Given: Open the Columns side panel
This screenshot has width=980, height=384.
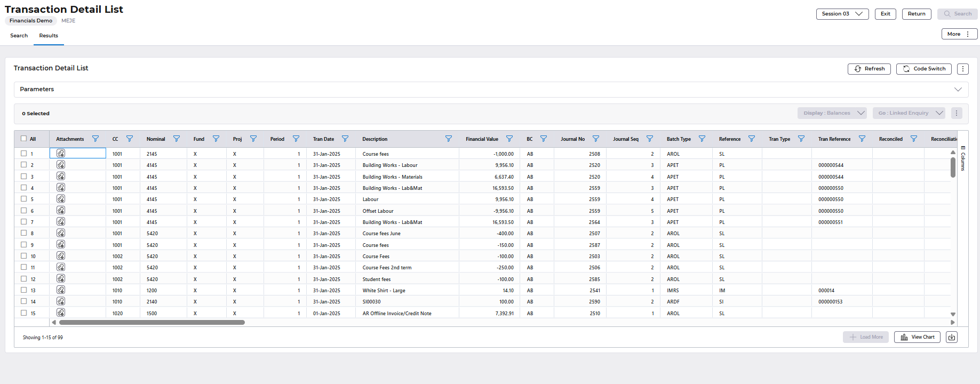Looking at the screenshot, I should [x=963, y=158].
